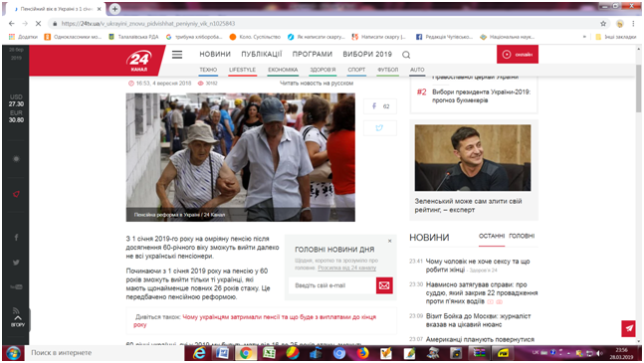The height and width of the screenshot is (363, 644).
Task: Open the YouTube icon in the left sidebar
Action: 16,286
